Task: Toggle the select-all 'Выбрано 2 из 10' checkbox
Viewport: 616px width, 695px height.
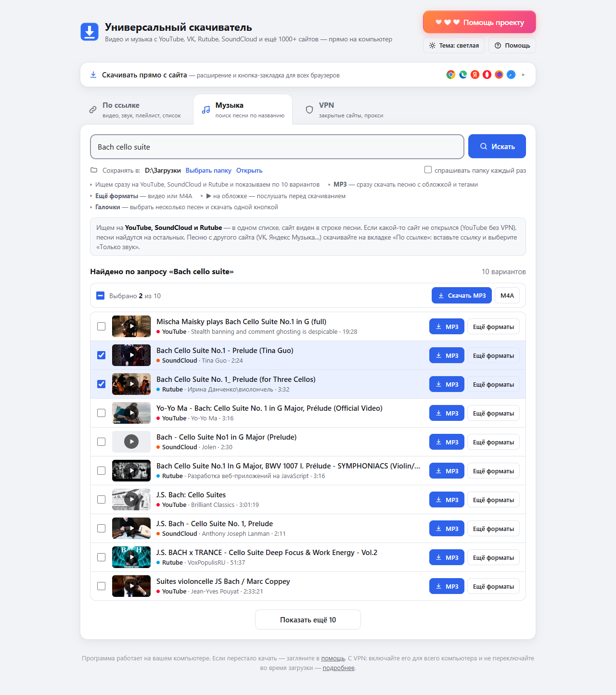Action: (100, 295)
